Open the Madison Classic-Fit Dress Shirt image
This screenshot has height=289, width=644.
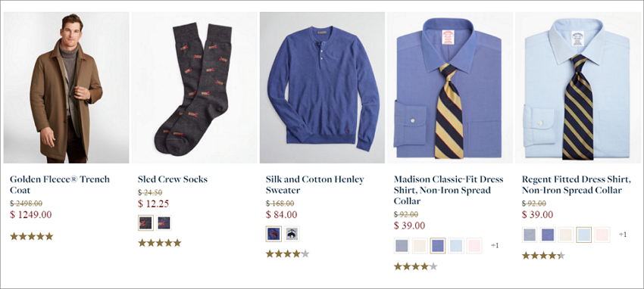click(x=450, y=88)
